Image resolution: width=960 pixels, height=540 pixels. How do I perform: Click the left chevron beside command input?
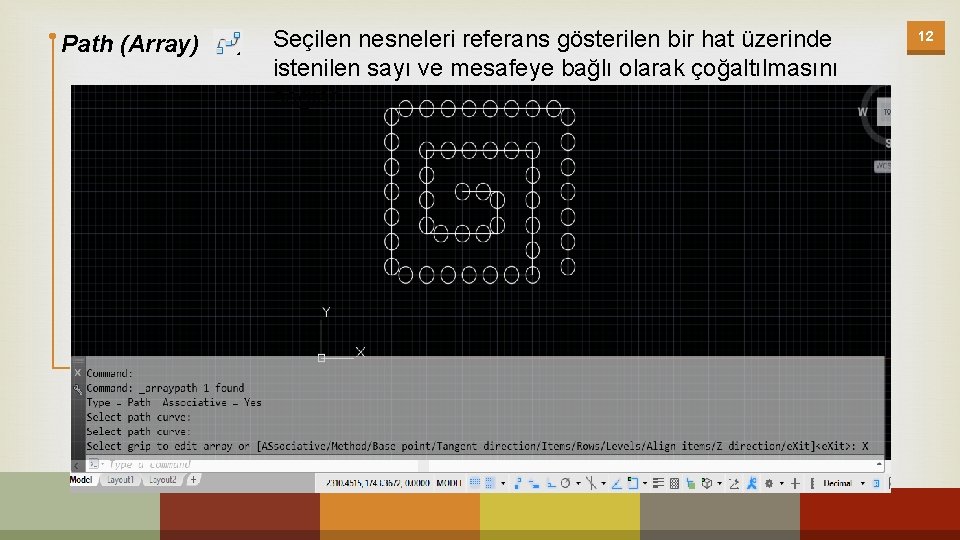click(x=77, y=465)
